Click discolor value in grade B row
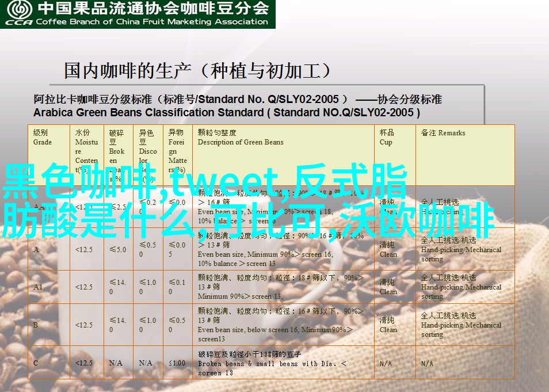Image resolution: width=549 pixels, height=392 pixels. click(147, 325)
